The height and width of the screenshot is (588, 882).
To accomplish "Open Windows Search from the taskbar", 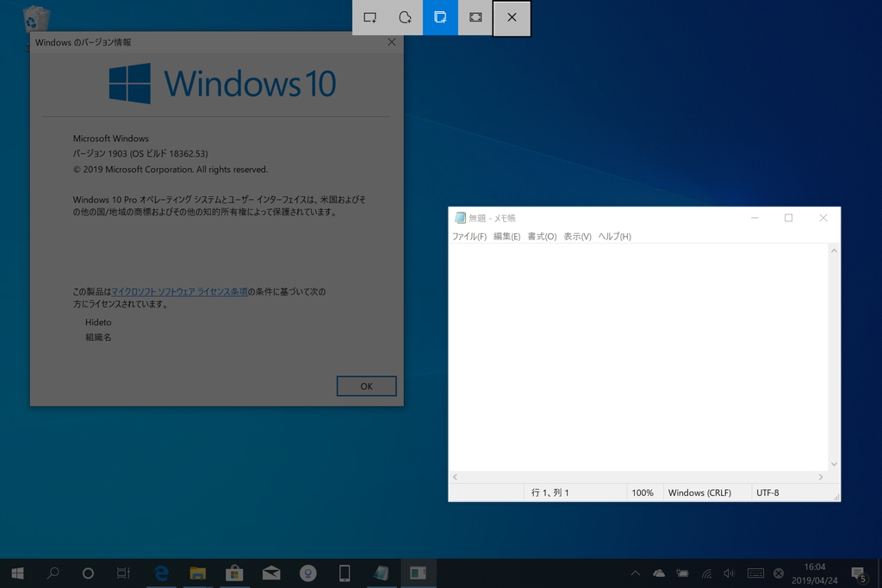I will click(x=53, y=573).
